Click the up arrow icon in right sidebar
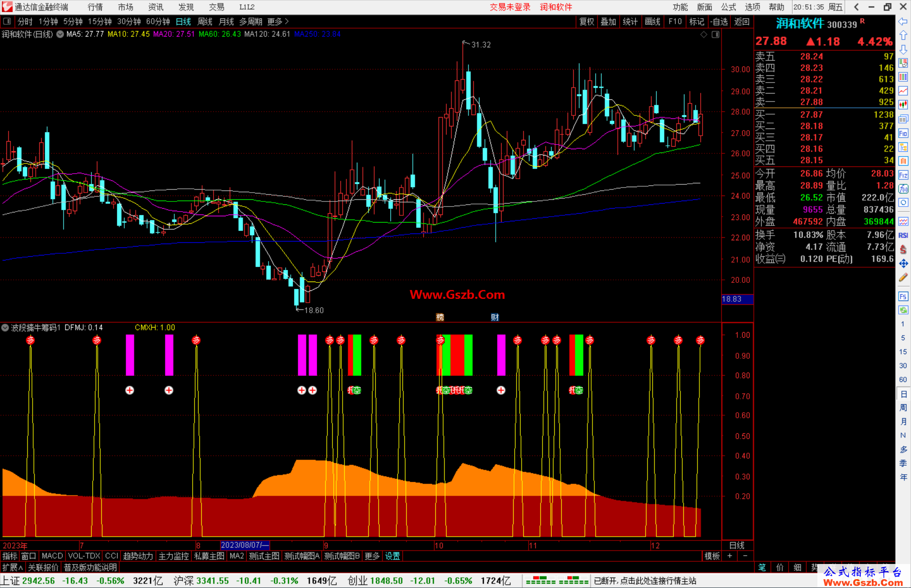The image size is (911, 588). click(x=903, y=35)
